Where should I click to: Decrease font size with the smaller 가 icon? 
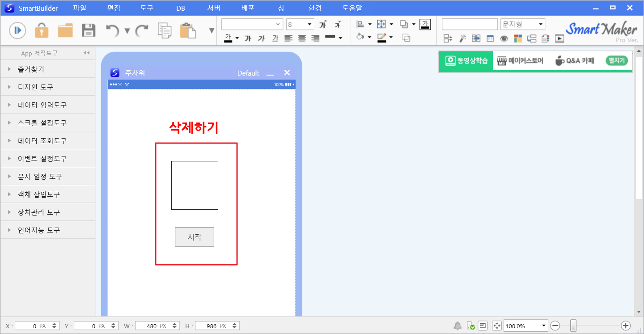[x=338, y=24]
